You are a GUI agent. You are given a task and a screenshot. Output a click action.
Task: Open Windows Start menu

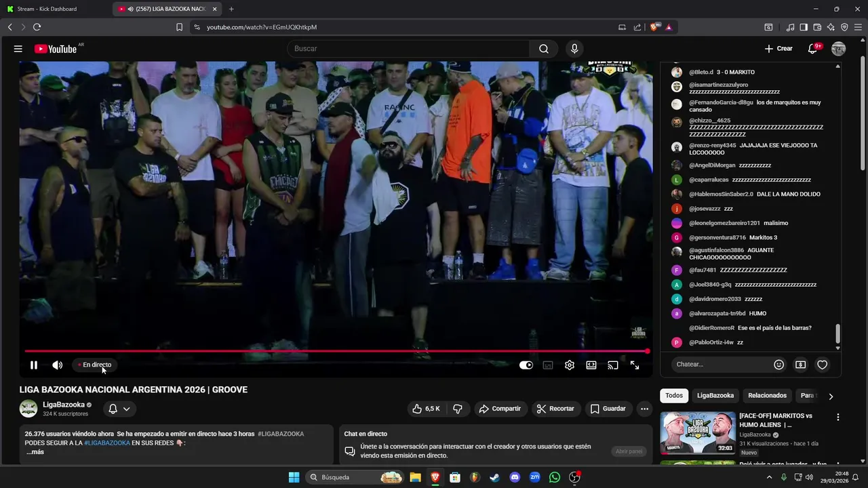coord(294,477)
